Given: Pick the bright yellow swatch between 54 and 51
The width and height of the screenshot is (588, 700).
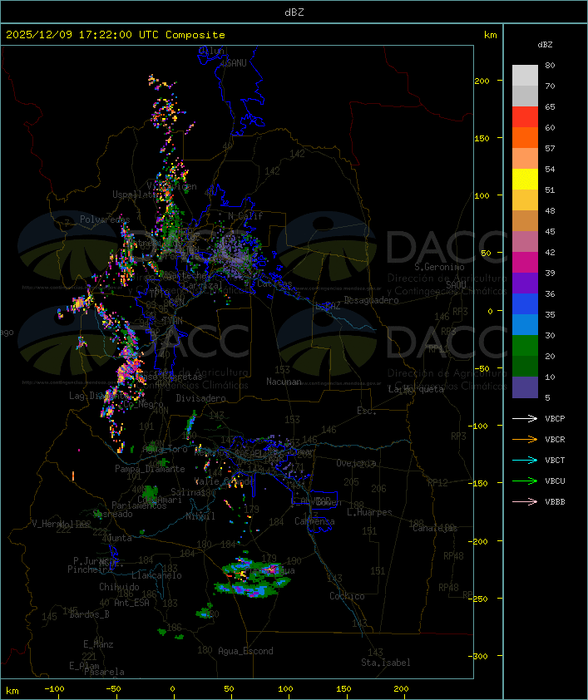Looking at the screenshot, I should point(525,179).
